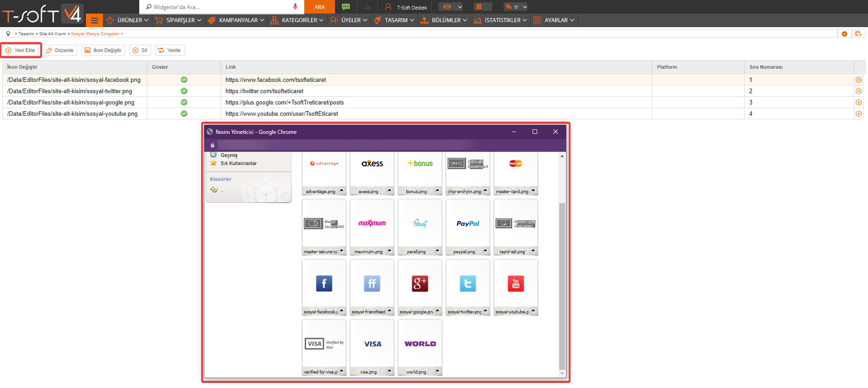Go up one folder via '..' entry

tap(217, 190)
